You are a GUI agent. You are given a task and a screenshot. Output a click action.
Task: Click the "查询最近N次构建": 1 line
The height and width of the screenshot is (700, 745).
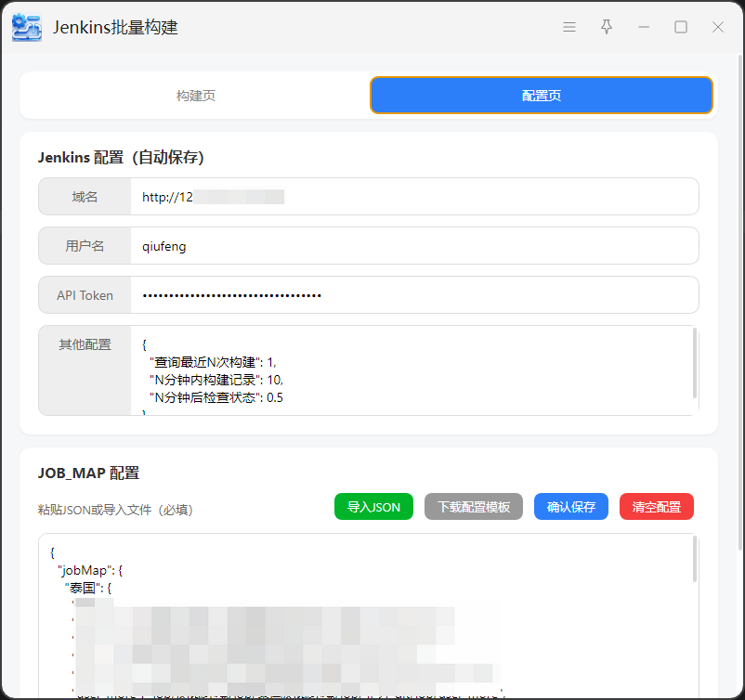point(213,362)
